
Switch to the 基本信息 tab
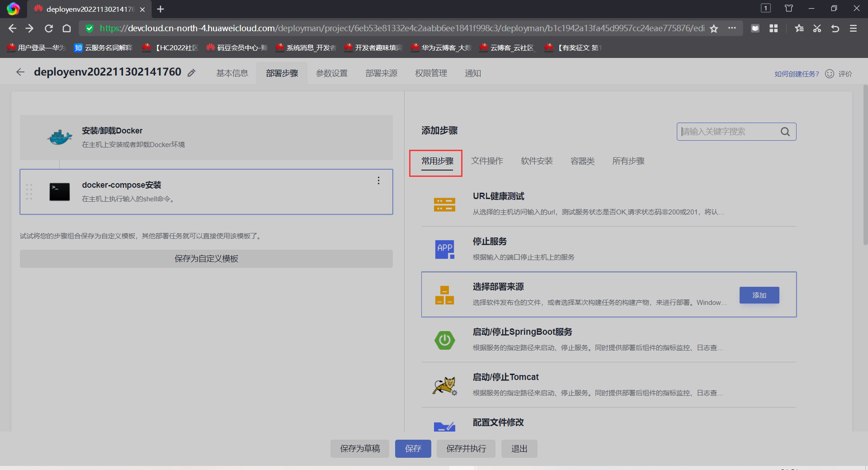(232, 73)
